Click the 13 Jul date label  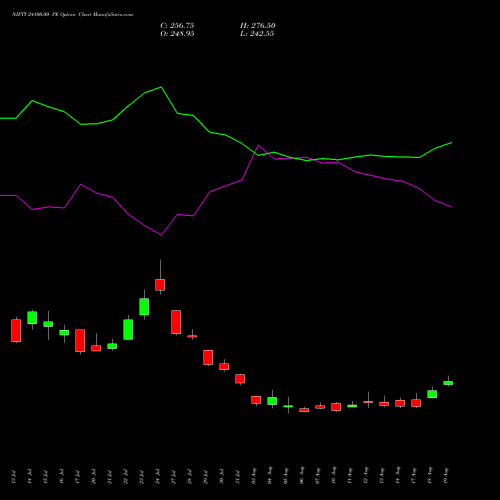[14, 477]
